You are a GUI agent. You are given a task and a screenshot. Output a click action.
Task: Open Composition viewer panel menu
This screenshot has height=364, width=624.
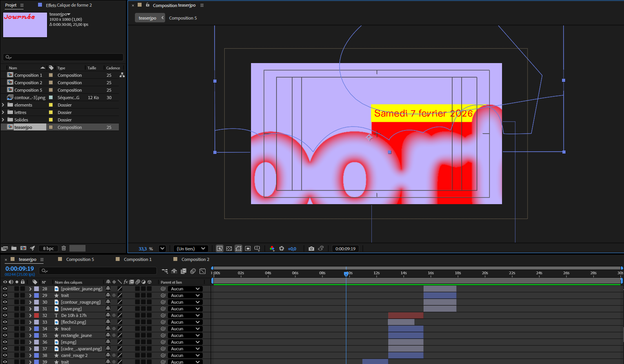point(202,5)
